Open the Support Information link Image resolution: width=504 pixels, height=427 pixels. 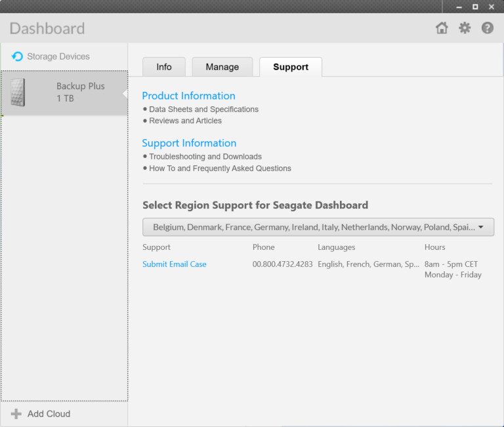coord(189,143)
